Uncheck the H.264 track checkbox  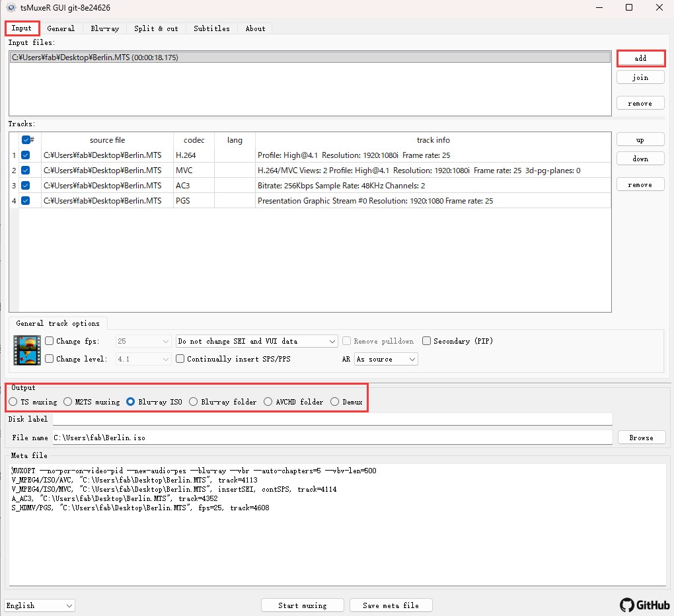25,155
